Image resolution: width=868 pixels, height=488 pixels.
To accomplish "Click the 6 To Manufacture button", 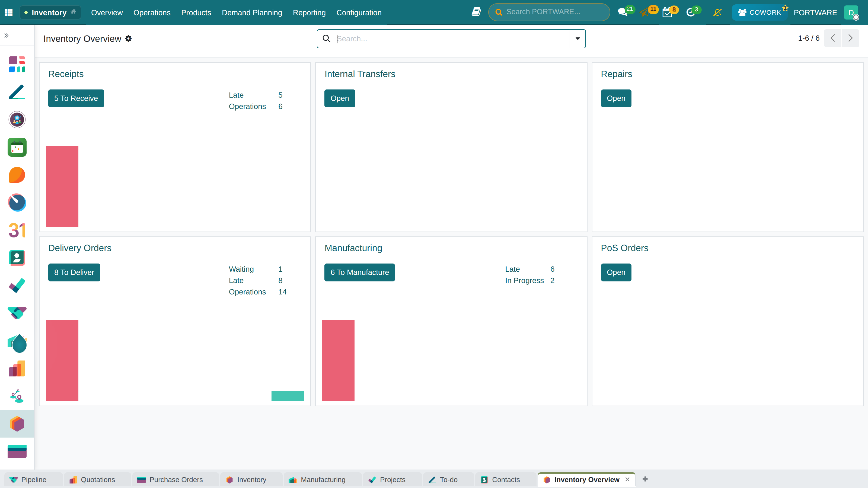I will 359,272.
